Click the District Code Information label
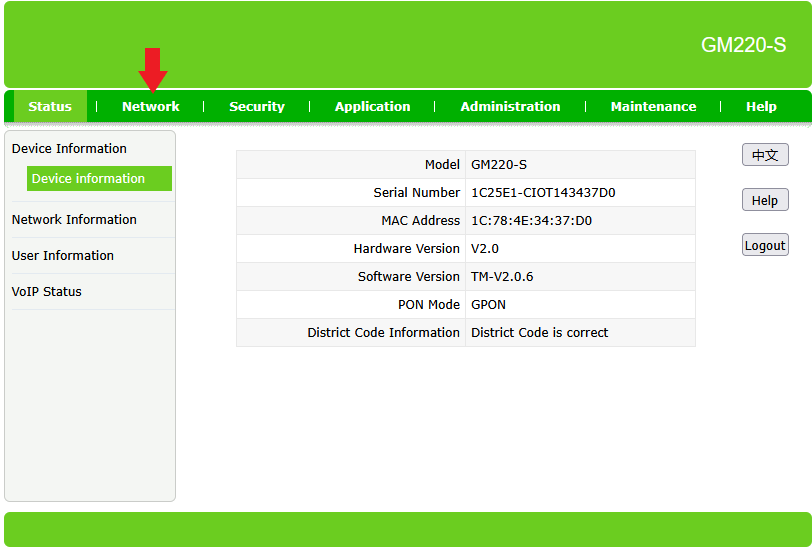 [x=383, y=333]
